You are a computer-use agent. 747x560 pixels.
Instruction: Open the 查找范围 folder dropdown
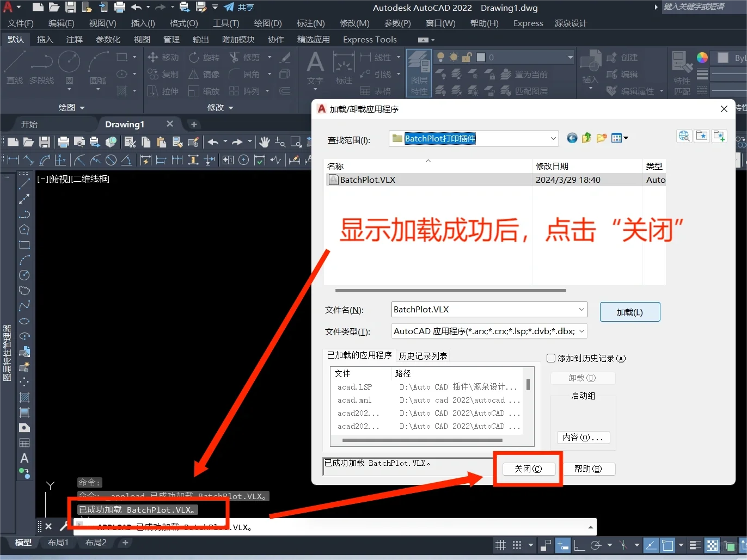pos(553,138)
